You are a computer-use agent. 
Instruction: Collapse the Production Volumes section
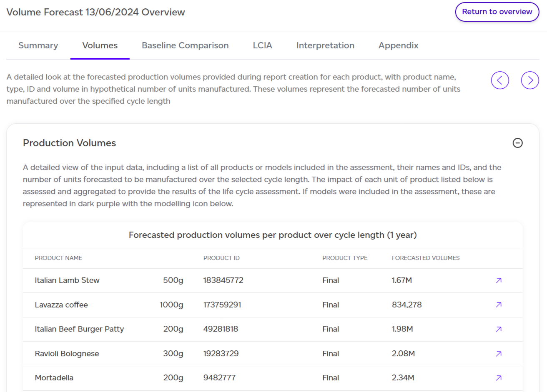coord(517,143)
